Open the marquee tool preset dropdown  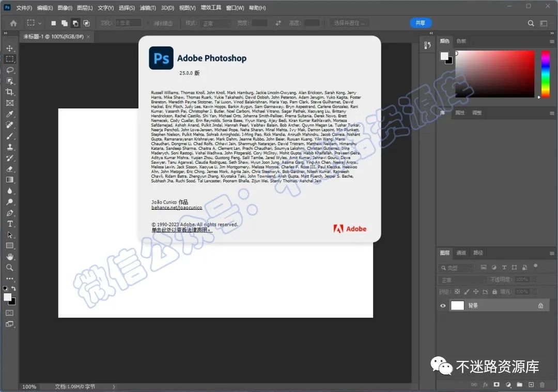coord(40,23)
